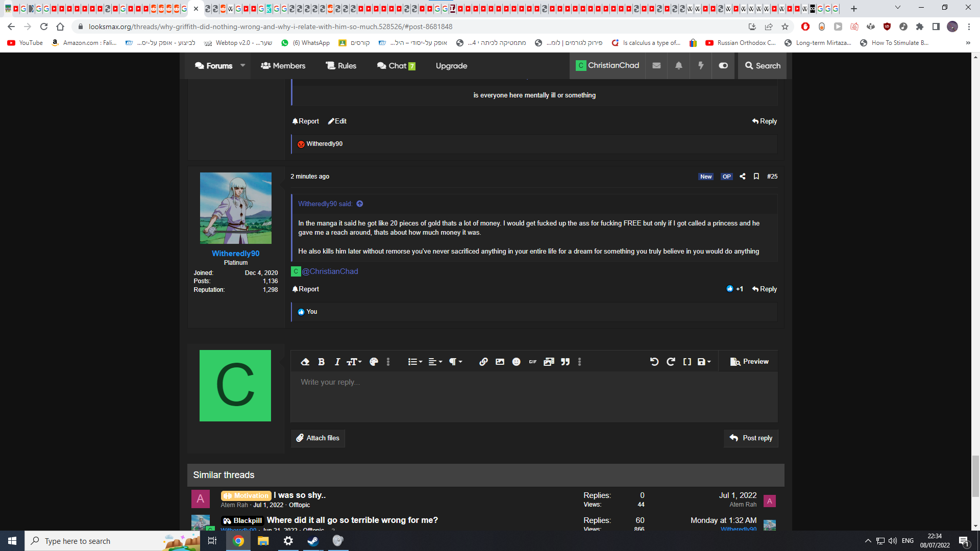Toggle BB code mode brackets
The image size is (980, 551).
pos(687,362)
